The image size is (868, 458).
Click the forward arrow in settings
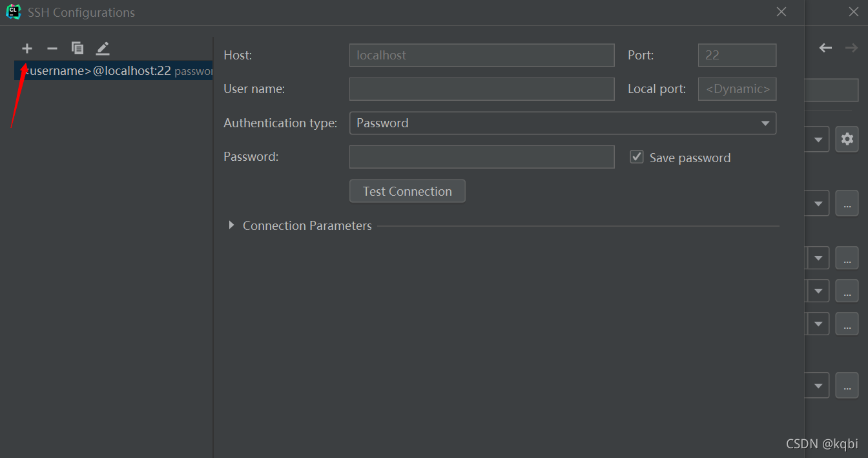click(x=851, y=48)
